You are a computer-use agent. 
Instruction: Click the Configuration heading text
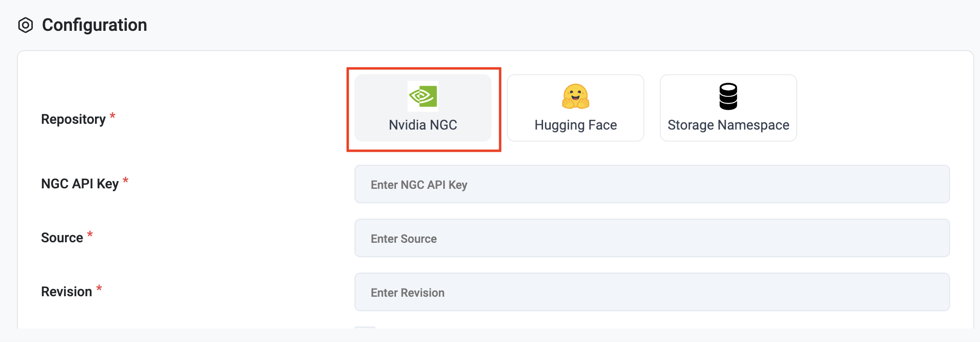pyautogui.click(x=95, y=25)
